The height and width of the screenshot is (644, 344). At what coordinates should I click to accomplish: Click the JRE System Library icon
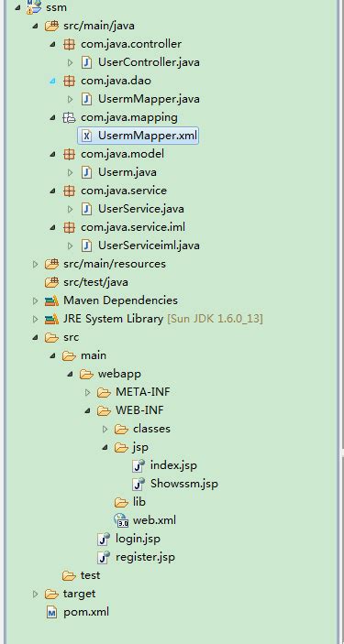pos(51,319)
